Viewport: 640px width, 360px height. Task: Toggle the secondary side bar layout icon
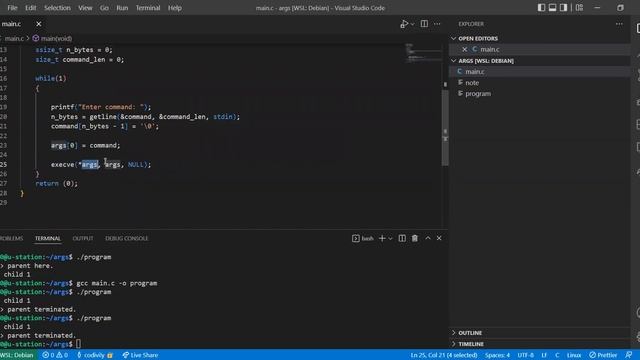[563, 8]
